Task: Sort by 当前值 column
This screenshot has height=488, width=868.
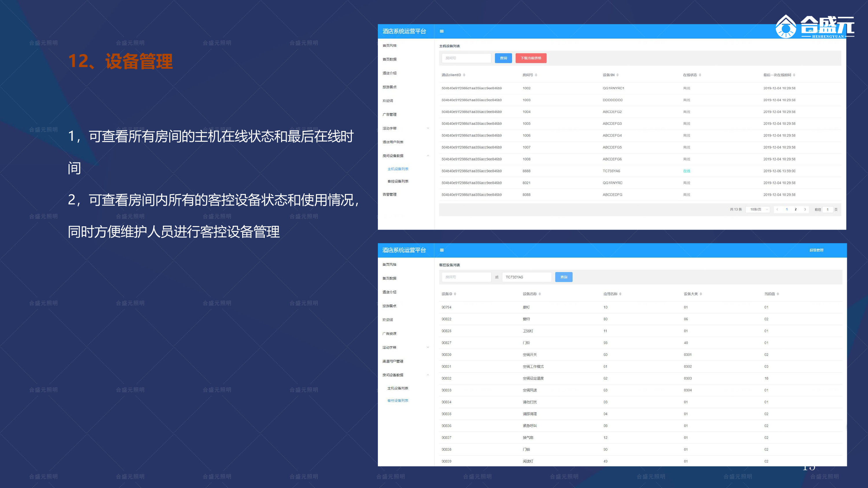Action: point(778,294)
